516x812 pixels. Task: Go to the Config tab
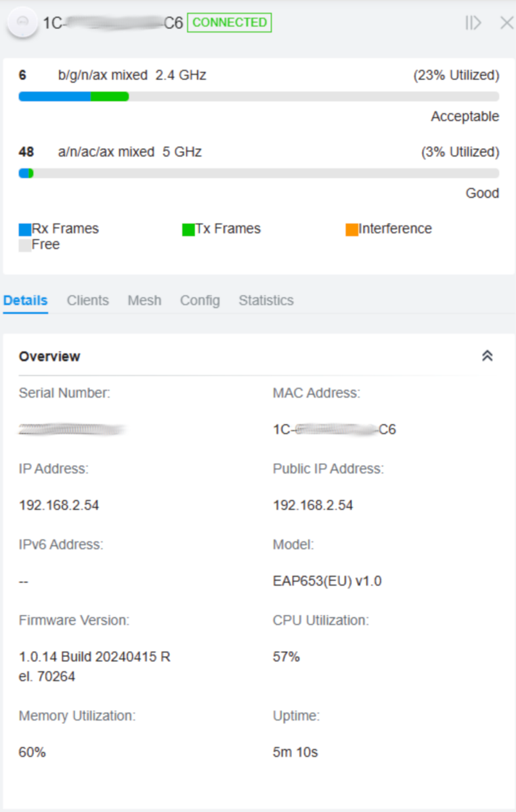coord(200,300)
